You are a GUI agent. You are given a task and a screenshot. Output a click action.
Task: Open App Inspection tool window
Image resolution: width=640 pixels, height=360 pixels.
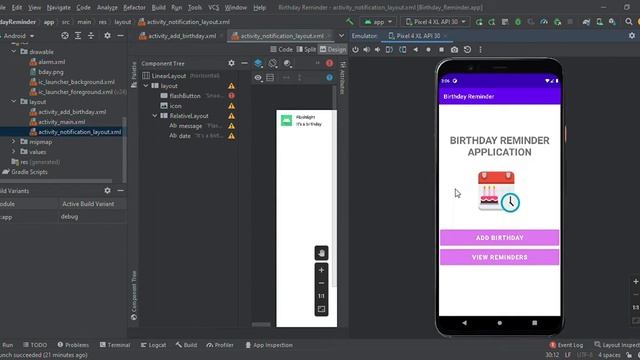click(x=269, y=345)
